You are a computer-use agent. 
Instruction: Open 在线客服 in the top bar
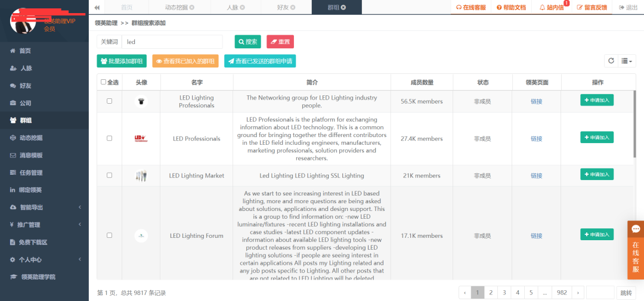pyautogui.click(x=470, y=7)
